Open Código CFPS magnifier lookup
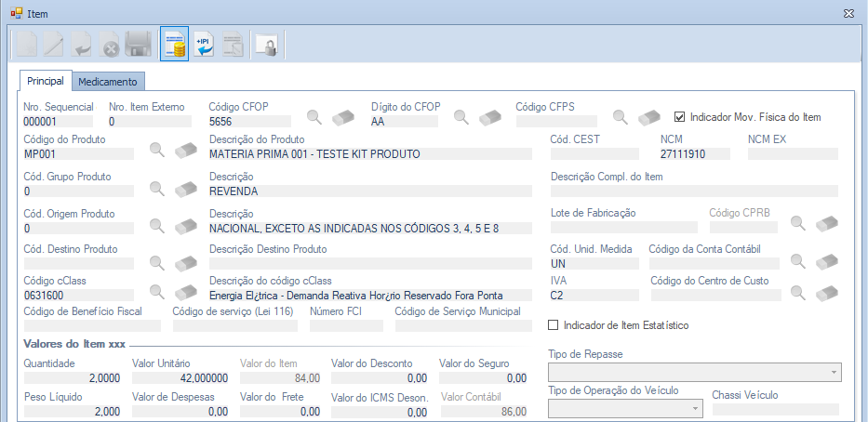This screenshot has width=868, height=422. point(620,117)
